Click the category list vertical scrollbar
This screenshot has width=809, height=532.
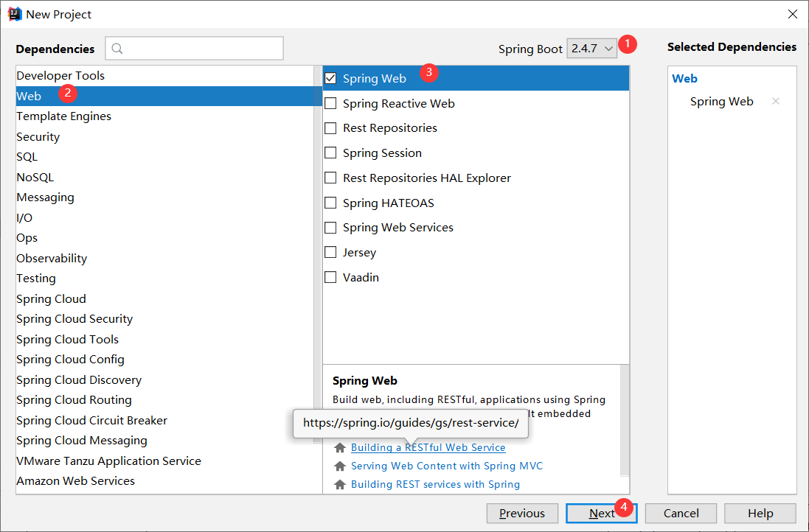tap(318, 221)
